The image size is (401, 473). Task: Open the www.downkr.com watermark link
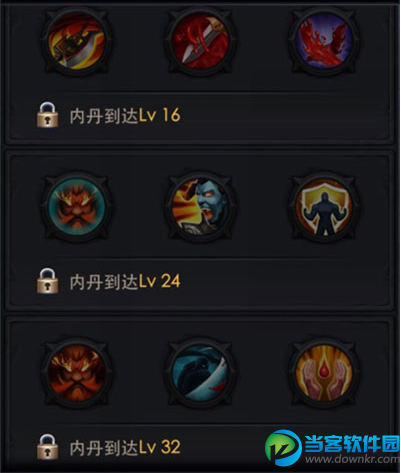click(x=352, y=459)
